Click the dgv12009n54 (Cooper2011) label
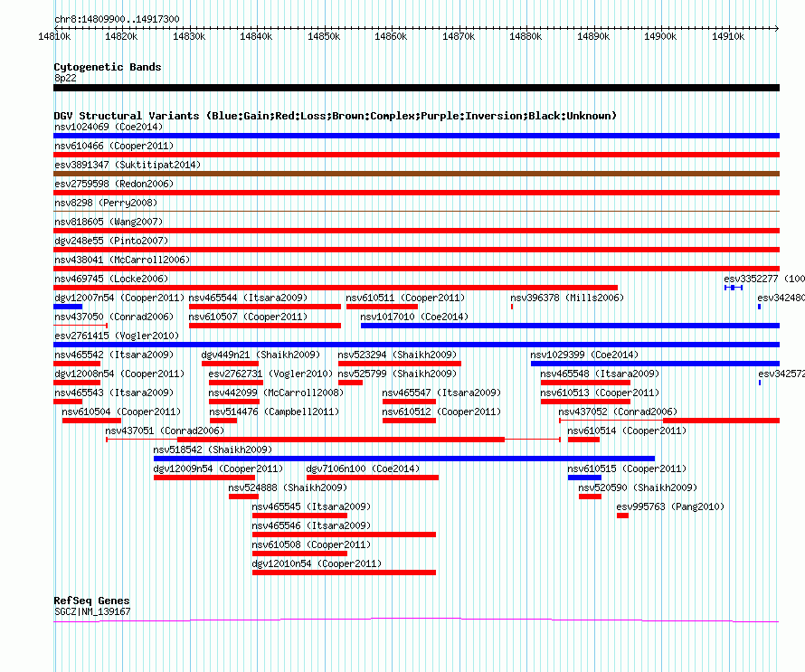 tap(218, 469)
